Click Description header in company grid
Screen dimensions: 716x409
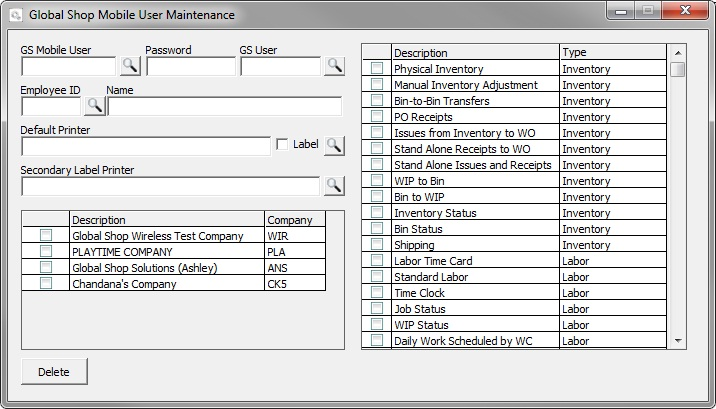click(x=167, y=220)
